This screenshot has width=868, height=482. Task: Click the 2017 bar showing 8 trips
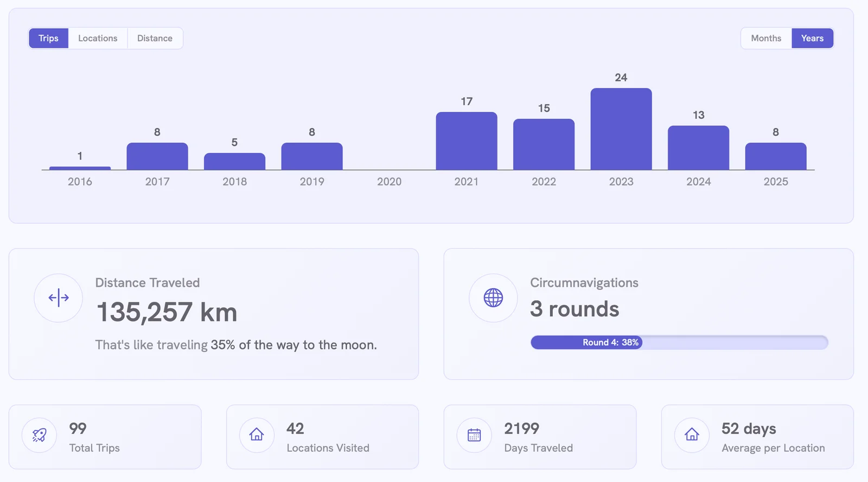(157, 156)
